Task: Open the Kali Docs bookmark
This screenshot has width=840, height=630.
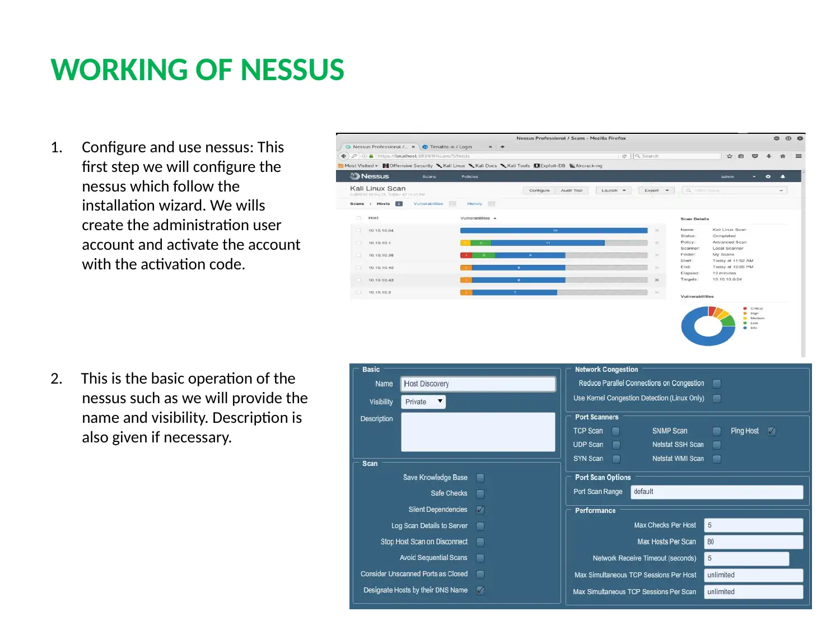Action: (483, 166)
